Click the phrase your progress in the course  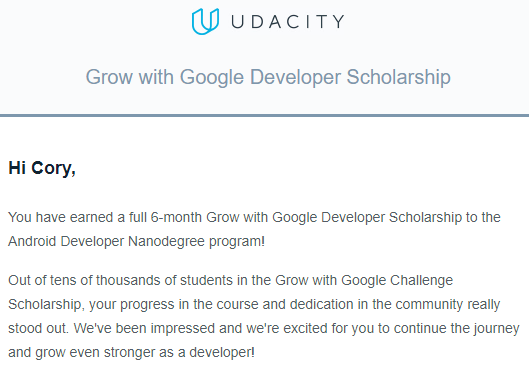[169, 305]
